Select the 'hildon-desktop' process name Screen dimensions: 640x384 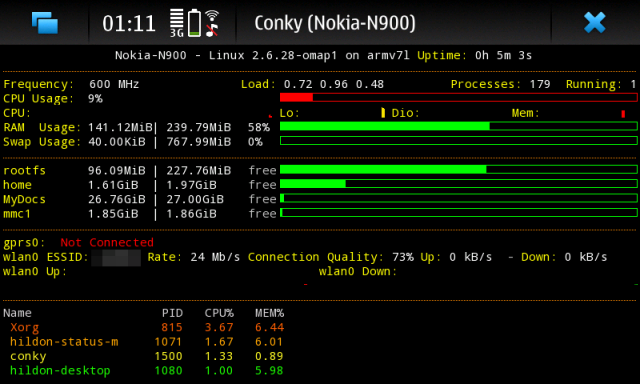[x=60, y=371]
